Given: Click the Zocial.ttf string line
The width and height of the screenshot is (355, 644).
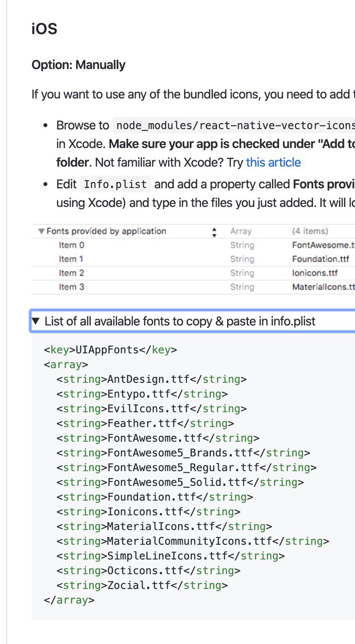Looking at the screenshot, I should click(142, 585).
